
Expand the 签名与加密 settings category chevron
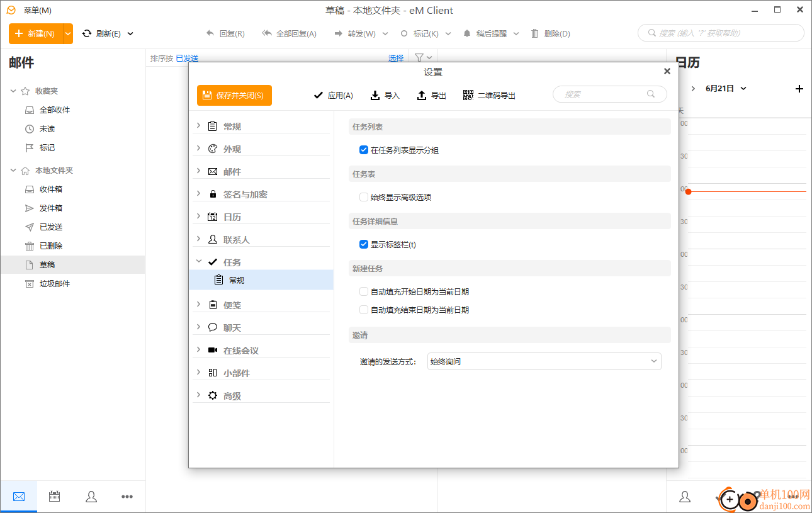pyautogui.click(x=198, y=194)
